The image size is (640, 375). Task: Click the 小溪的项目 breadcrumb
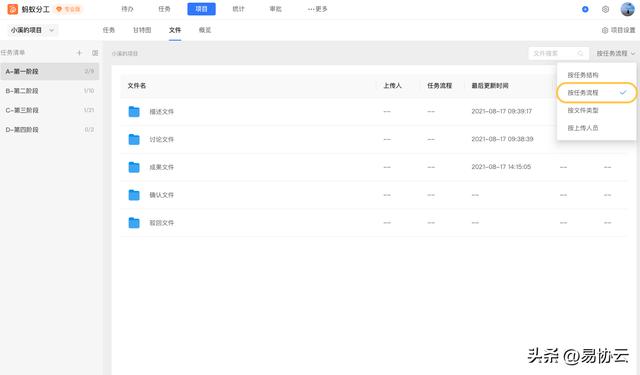[125, 53]
